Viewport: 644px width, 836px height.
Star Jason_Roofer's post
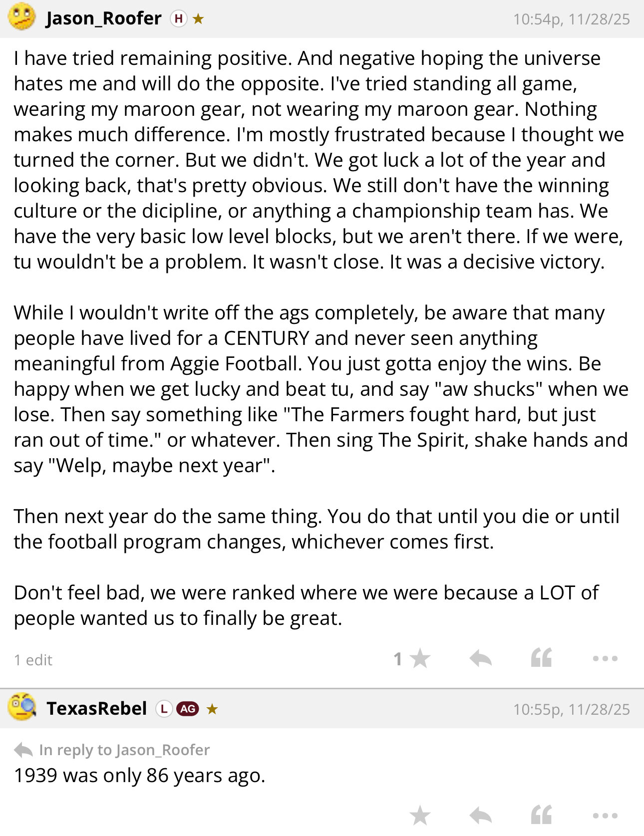click(x=419, y=659)
